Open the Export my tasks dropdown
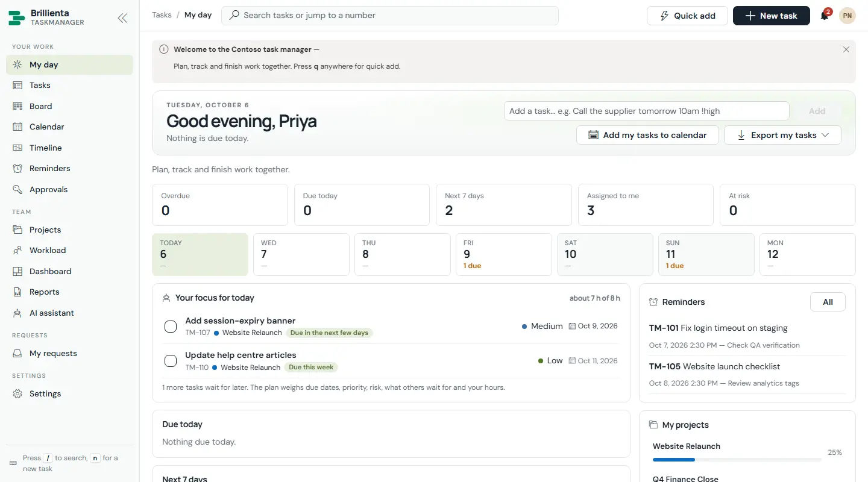Viewport: 868px width, 482px height. [782, 135]
